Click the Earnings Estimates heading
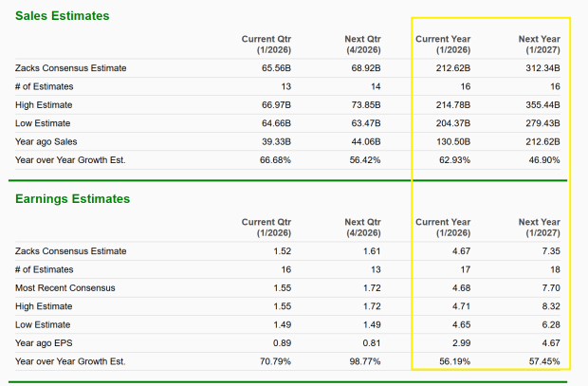The image size is (588, 386). point(73,198)
